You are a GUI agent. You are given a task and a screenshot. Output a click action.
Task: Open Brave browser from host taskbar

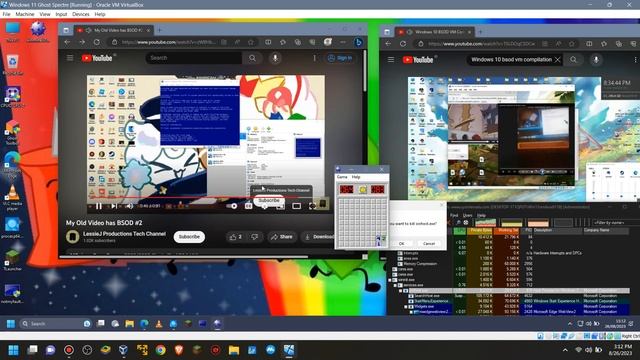[179, 350]
